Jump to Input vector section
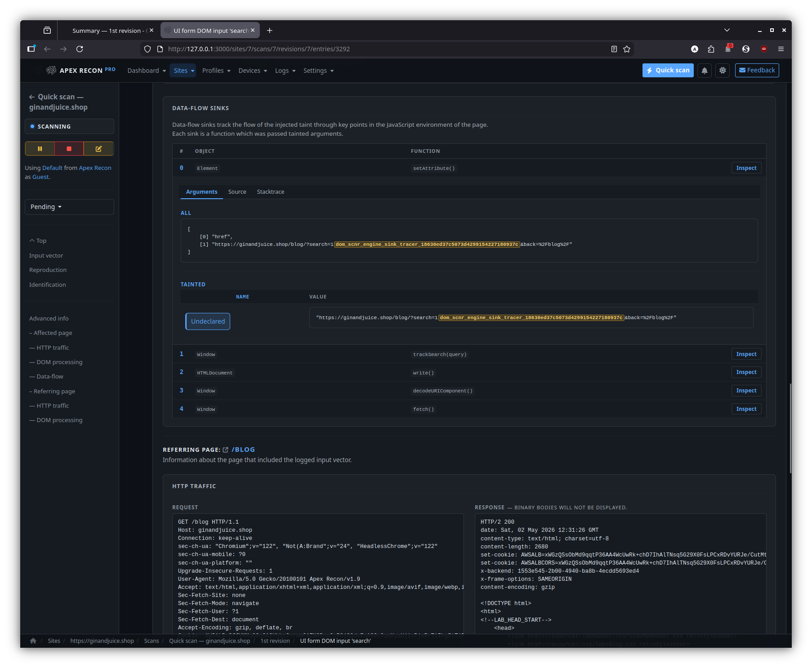The width and height of the screenshot is (812, 668). pyautogui.click(x=46, y=256)
